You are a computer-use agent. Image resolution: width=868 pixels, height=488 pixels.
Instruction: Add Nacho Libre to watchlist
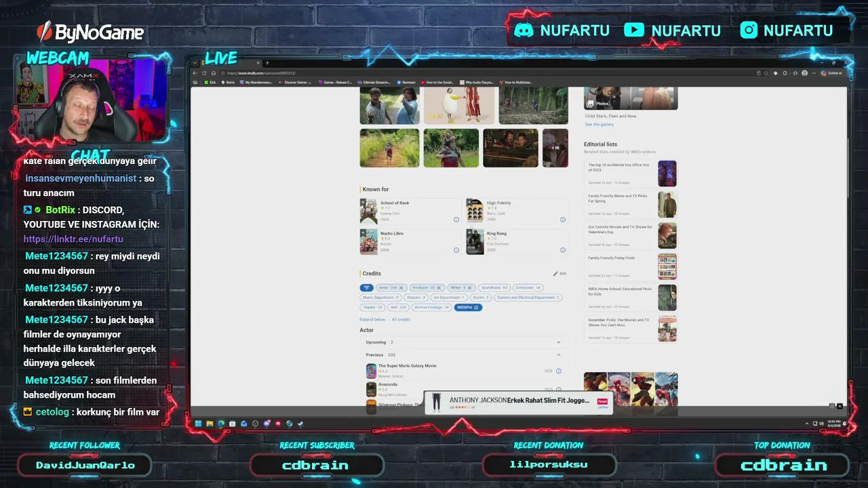click(x=362, y=232)
